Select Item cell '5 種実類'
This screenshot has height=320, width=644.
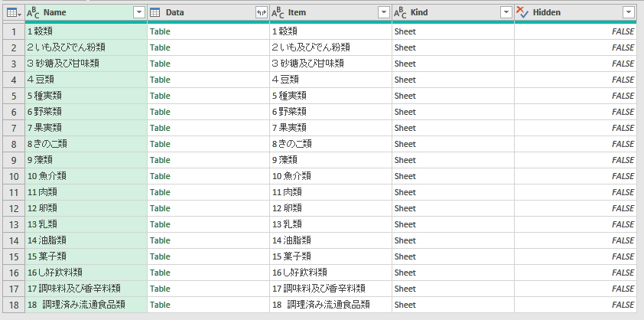click(x=330, y=96)
